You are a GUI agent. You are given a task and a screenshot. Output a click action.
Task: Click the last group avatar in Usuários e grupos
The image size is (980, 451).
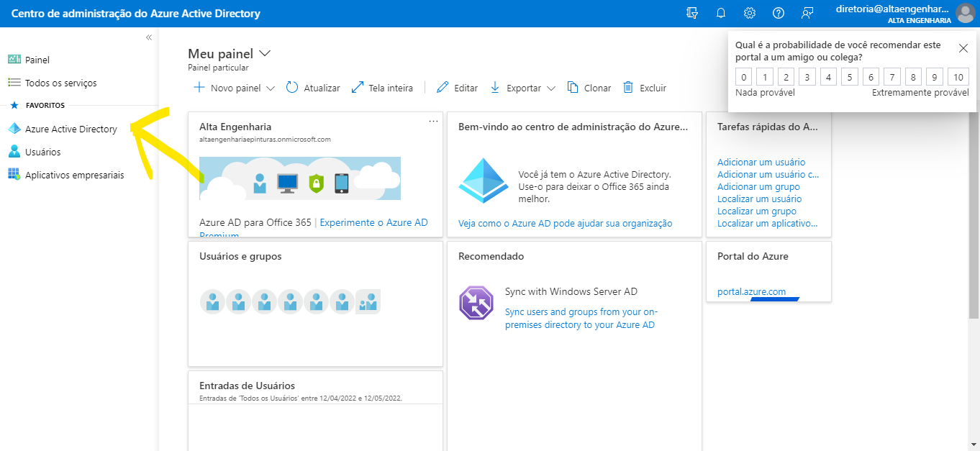pyautogui.click(x=368, y=301)
